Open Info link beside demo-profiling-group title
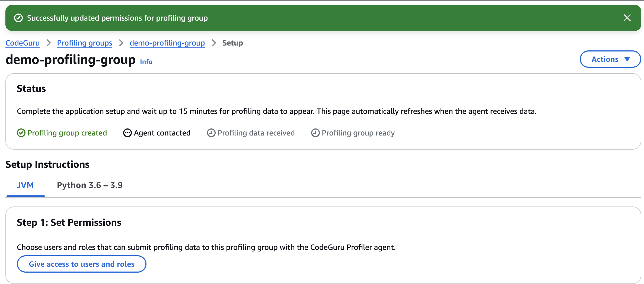Screen dimensions: 644x284 click(146, 62)
